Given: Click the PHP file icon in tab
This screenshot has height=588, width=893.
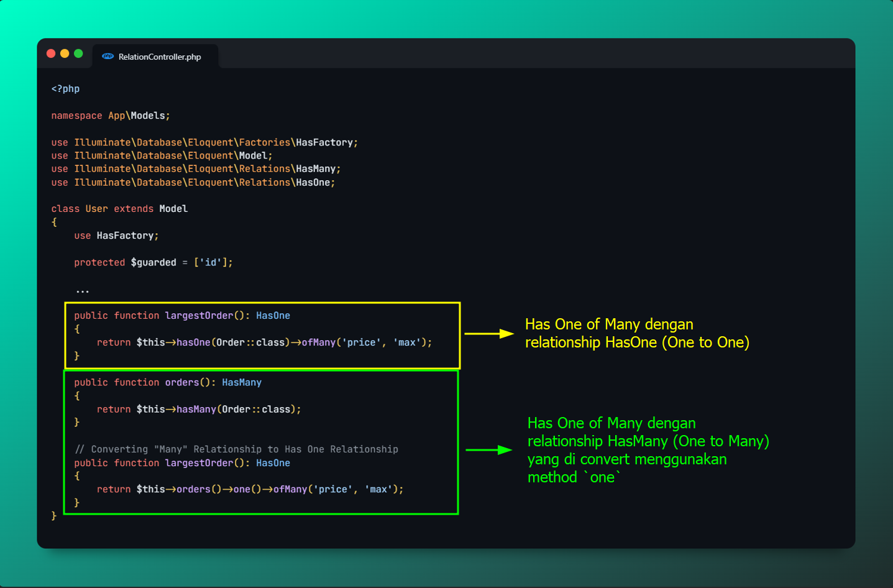Looking at the screenshot, I should [108, 57].
